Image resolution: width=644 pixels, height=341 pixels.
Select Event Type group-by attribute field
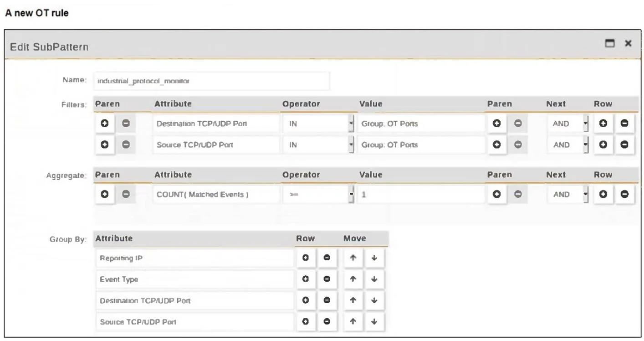[x=195, y=279]
